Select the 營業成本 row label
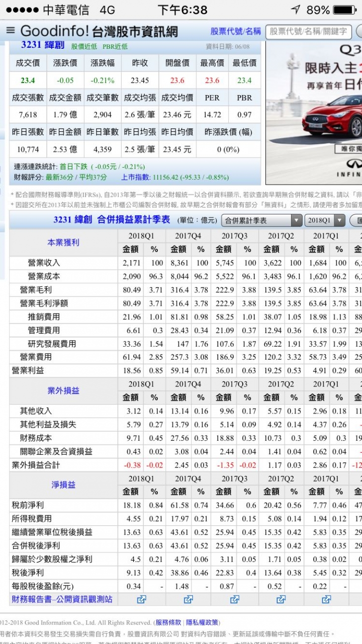 (x=44, y=276)
